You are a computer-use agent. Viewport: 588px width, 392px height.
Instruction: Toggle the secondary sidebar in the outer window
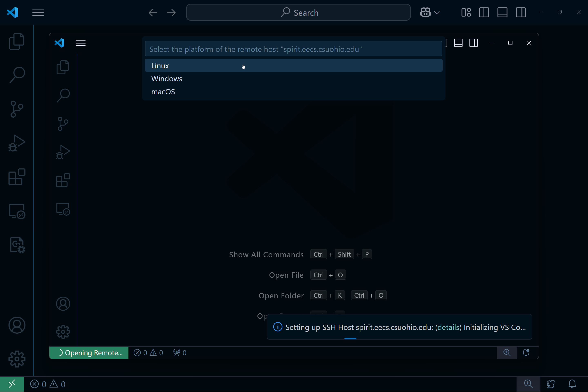click(x=521, y=12)
